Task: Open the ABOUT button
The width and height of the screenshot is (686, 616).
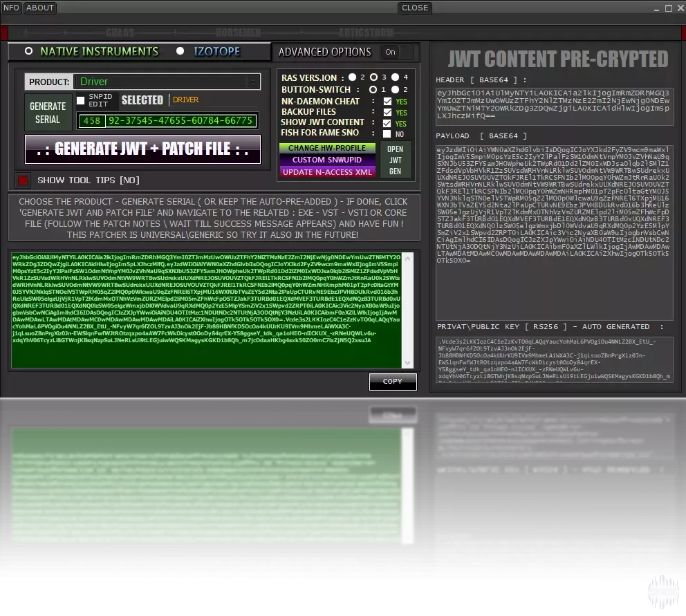Action: (x=40, y=8)
